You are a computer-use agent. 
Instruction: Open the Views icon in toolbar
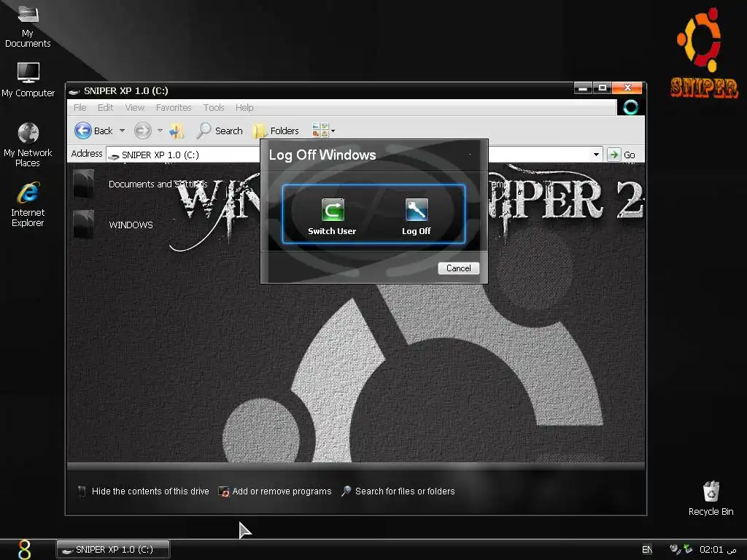pyautogui.click(x=320, y=130)
